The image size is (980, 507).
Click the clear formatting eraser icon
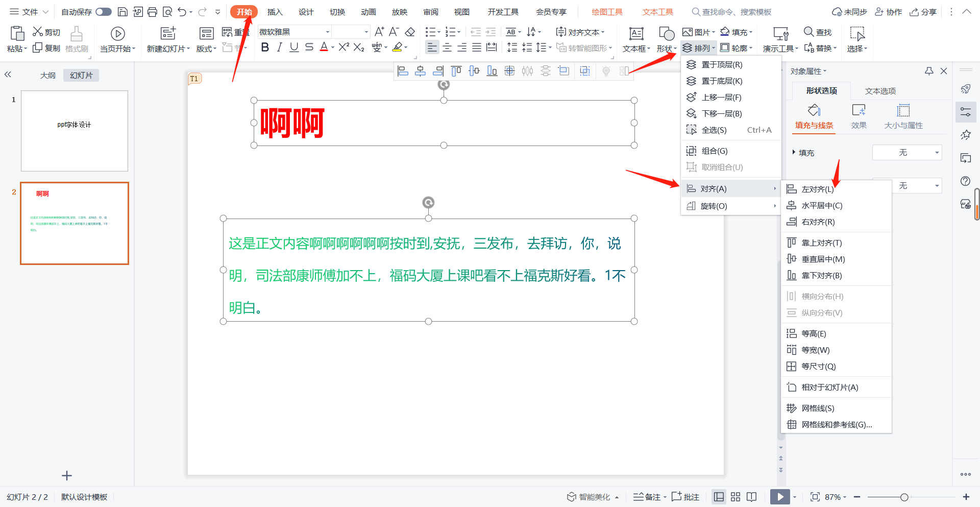tap(410, 32)
